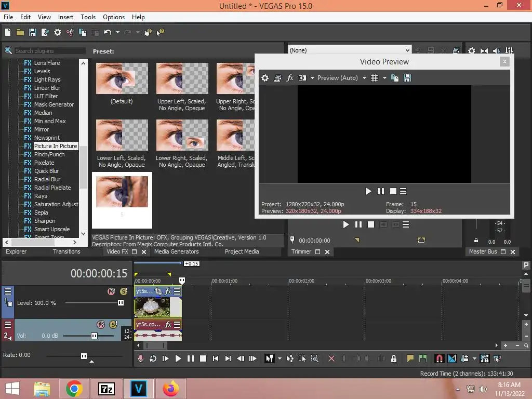The image size is (532, 399).
Task: Select the Zoom Edit tool
Action: tap(314, 358)
